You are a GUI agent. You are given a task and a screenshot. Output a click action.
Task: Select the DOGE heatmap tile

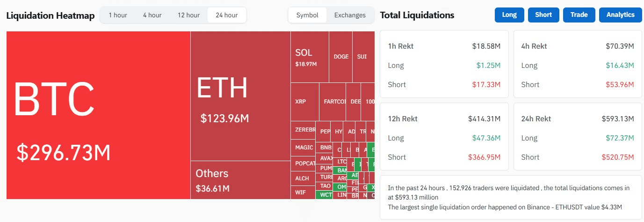(x=341, y=57)
